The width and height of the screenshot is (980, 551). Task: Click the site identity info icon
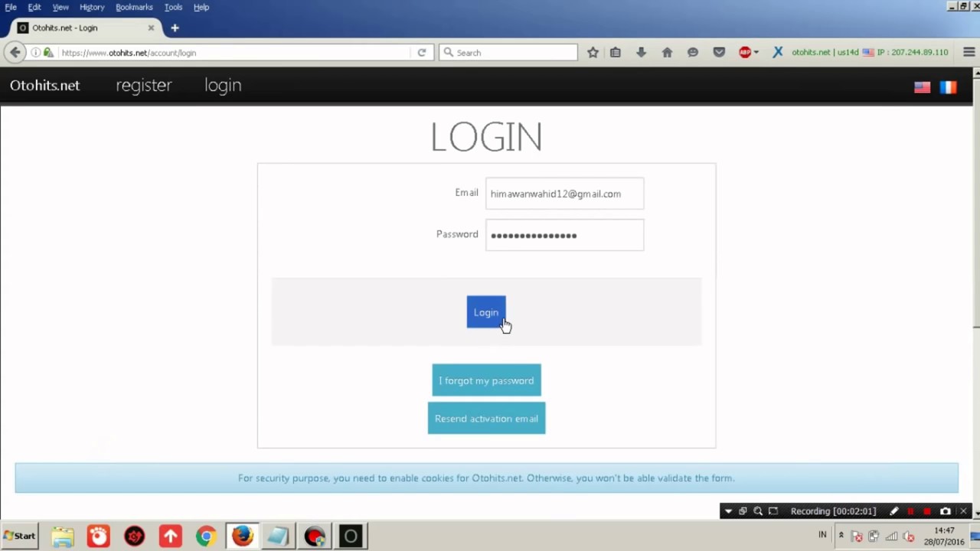pos(35,53)
